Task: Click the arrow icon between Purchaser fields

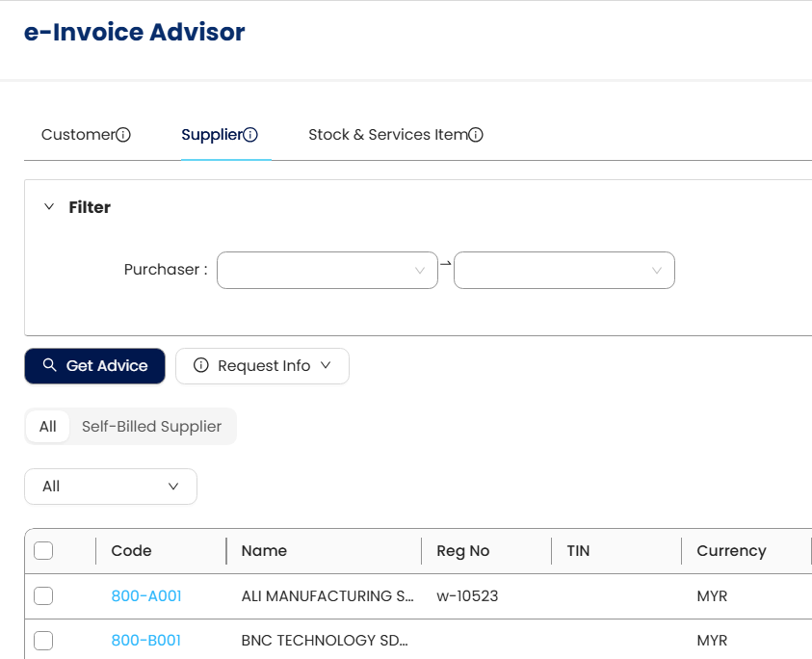Action: coord(446,262)
